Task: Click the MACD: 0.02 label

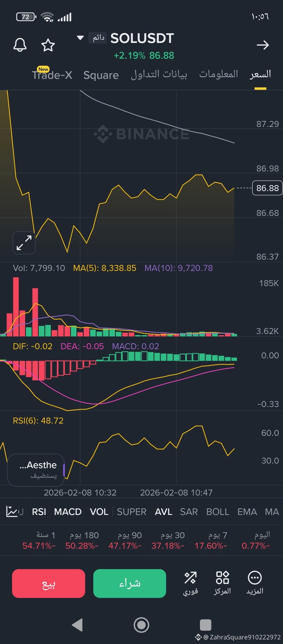Action: point(135,346)
